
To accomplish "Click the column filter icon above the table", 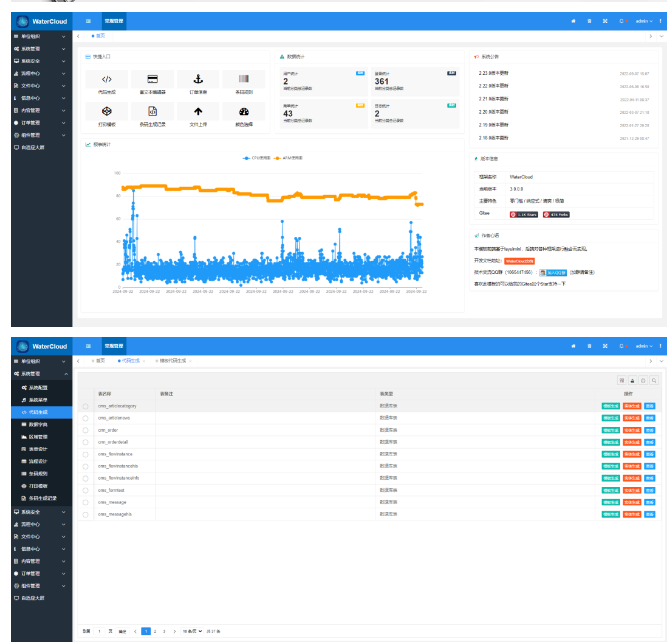I will tap(622, 380).
